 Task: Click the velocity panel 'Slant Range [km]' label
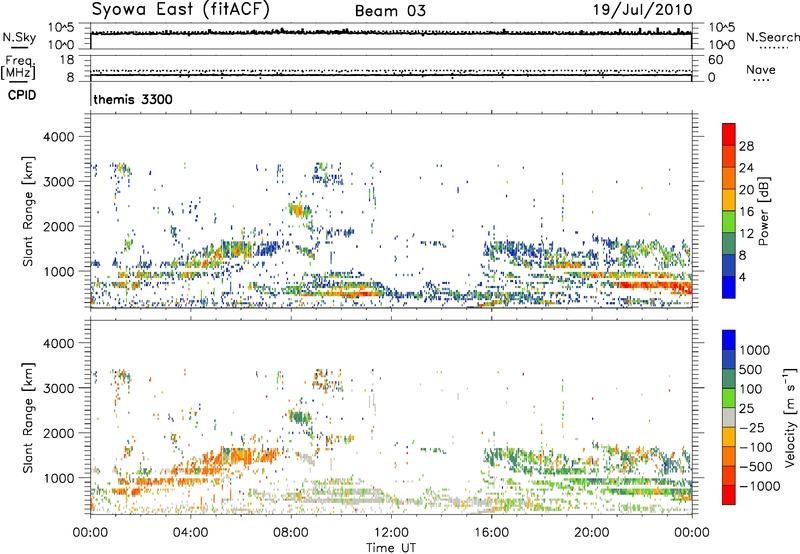29,418
